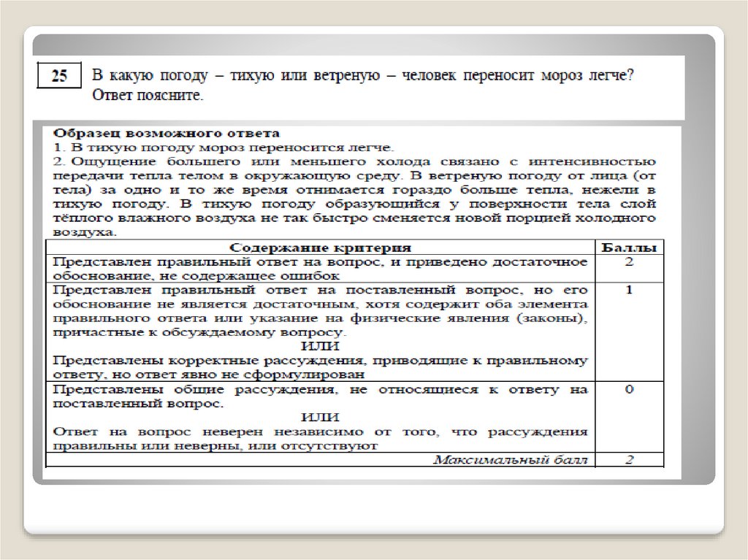This screenshot has width=748, height=560.
Task: Click the words "Ответ поясните"
Action: (148, 96)
